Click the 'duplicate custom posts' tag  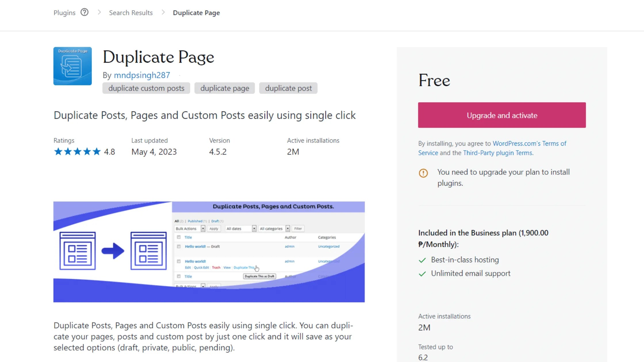[x=146, y=88]
